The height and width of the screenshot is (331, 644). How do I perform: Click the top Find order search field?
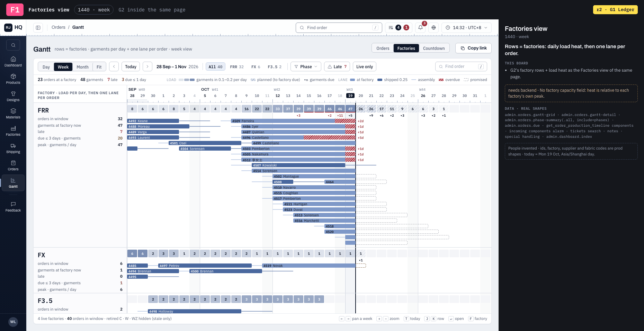click(339, 27)
